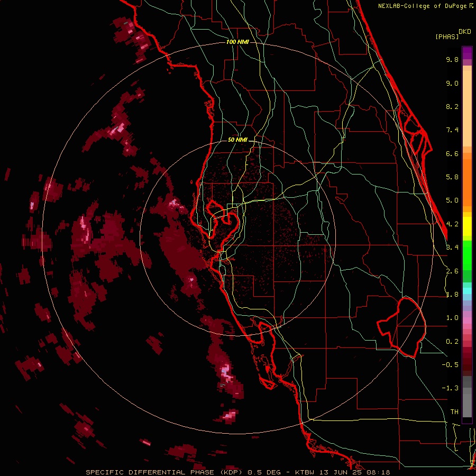The height and width of the screenshot is (476, 476).
Task: Click the -1.3 value on color scale
Action: pyautogui.click(x=450, y=388)
